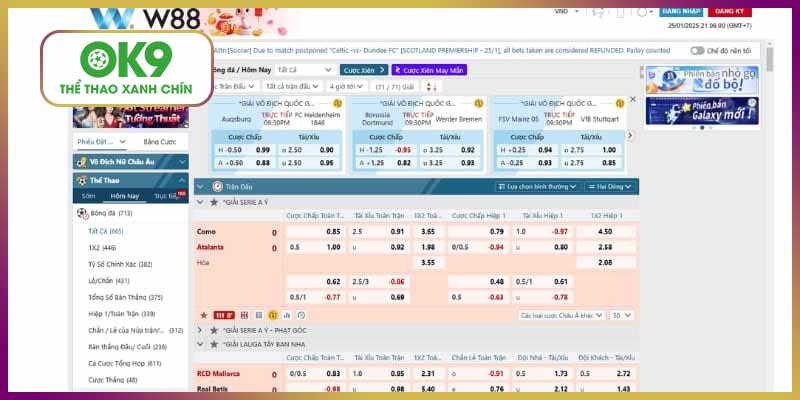800x400 pixels.
Task: Click the Cược Xiên May Mắn button
Action: 427,70
